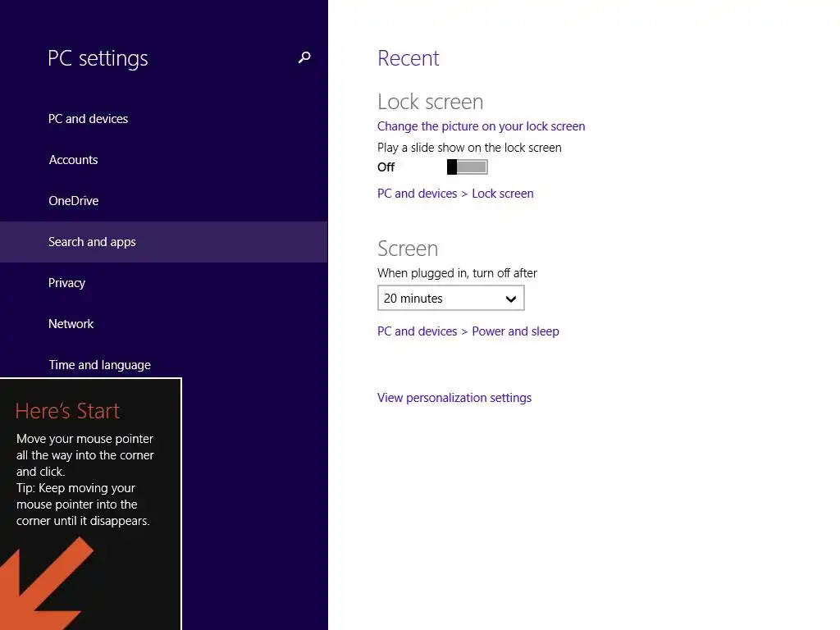Navigate to Network settings
This screenshot has height=630, width=840.
71,324
